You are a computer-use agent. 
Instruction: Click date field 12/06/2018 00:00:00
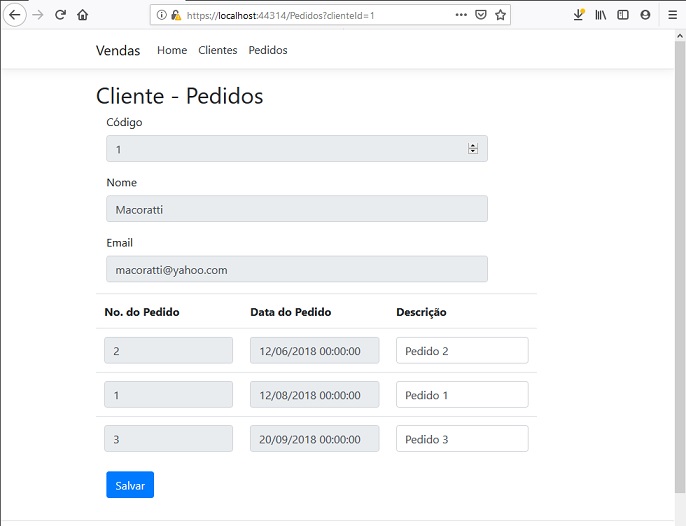pyautogui.click(x=315, y=351)
